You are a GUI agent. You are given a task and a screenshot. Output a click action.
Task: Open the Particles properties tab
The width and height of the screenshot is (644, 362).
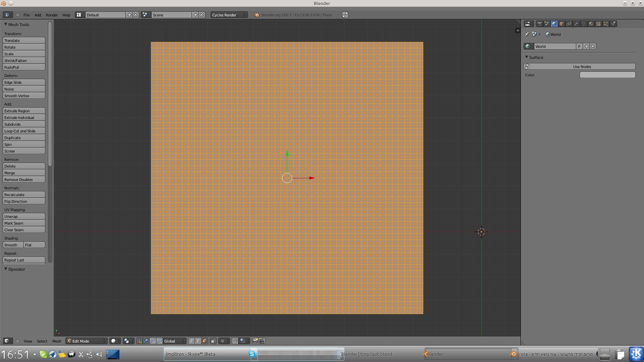point(606,24)
